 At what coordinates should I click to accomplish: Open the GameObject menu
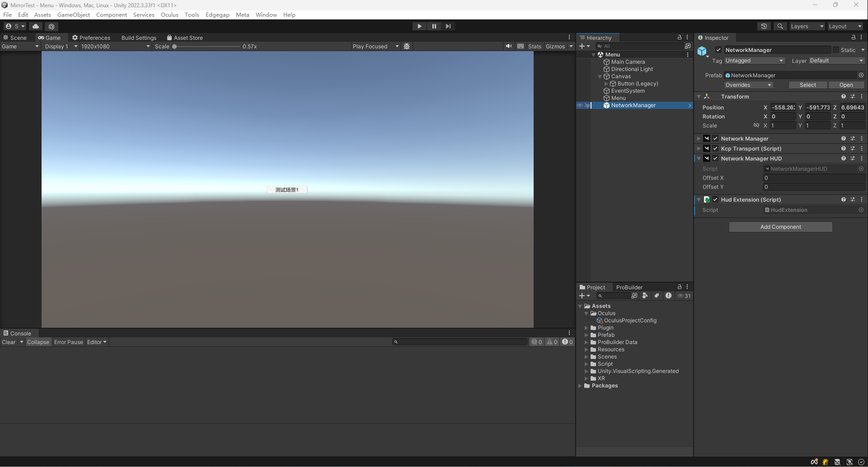pyautogui.click(x=74, y=14)
